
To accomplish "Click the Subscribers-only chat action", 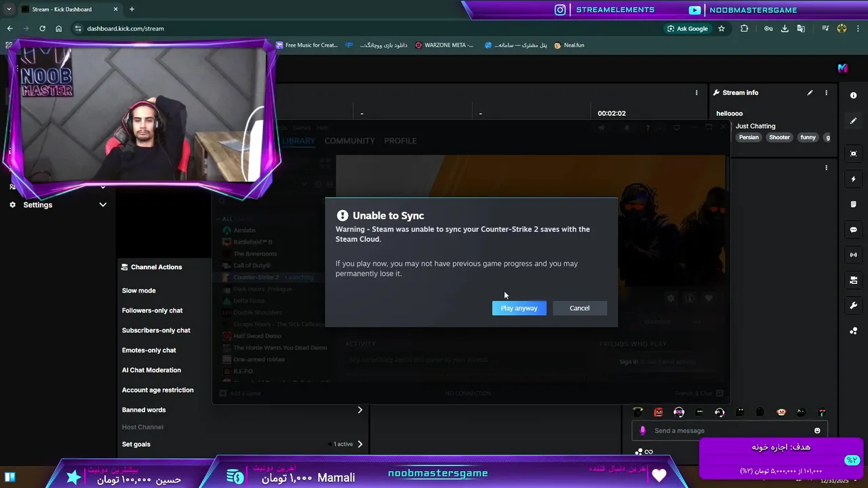I will 156,330.
